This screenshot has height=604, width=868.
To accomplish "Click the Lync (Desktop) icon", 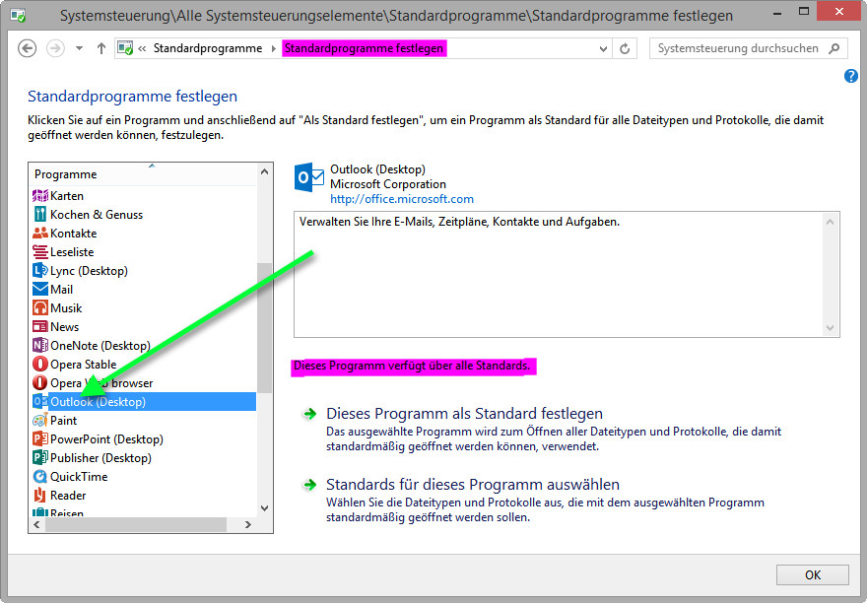I will (39, 271).
